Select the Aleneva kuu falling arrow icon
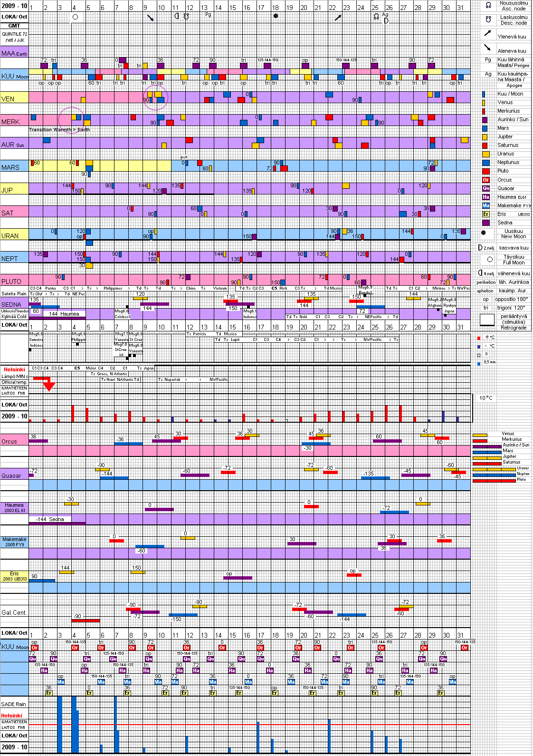The width and height of the screenshot is (533, 756). click(487, 48)
